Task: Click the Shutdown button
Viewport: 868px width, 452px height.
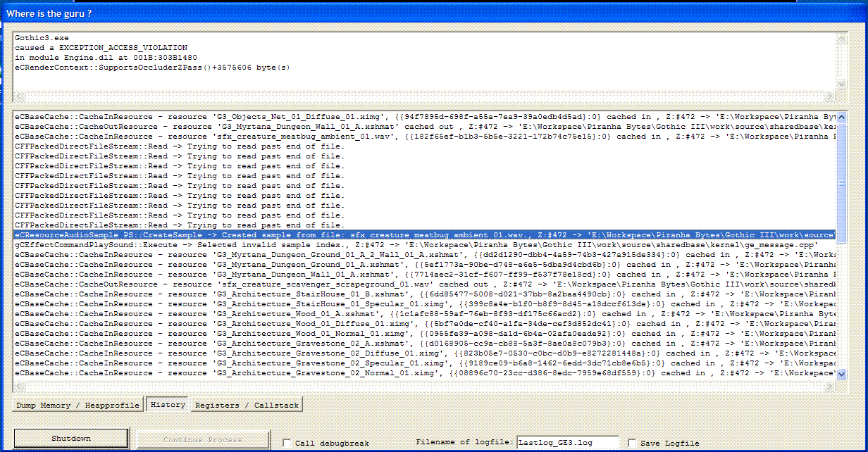Action: pyautogui.click(x=71, y=438)
